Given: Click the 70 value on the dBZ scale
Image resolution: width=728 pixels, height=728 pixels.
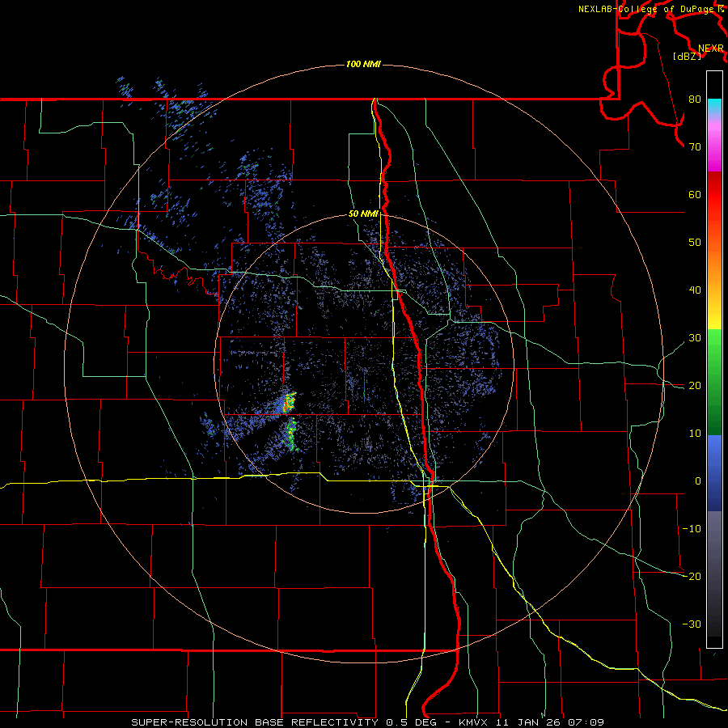Looking at the screenshot, I should point(695,147).
